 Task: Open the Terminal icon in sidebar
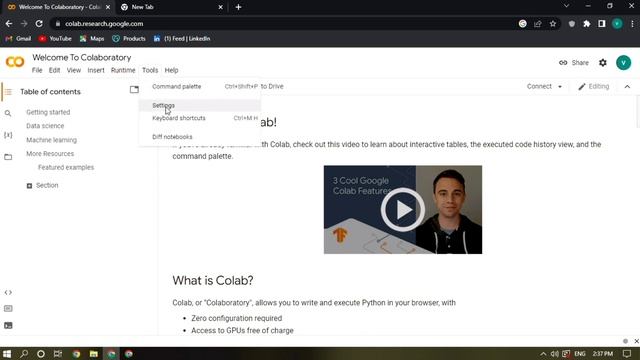coord(8,325)
